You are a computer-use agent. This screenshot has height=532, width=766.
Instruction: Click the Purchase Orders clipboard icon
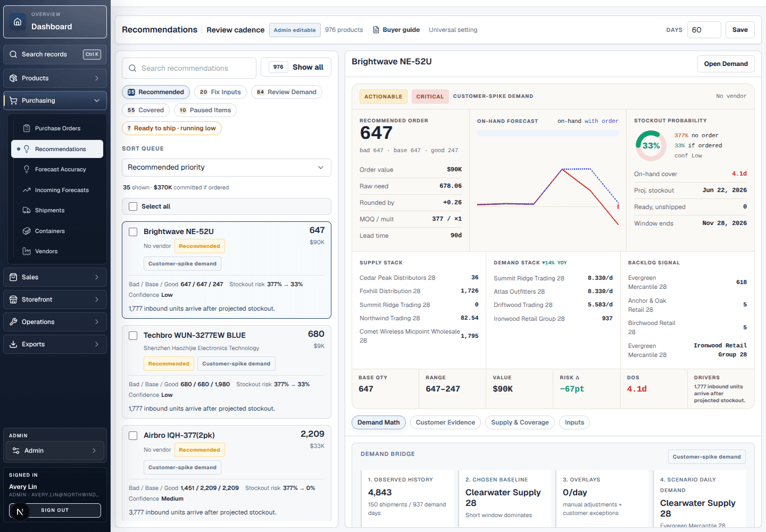[x=27, y=128]
